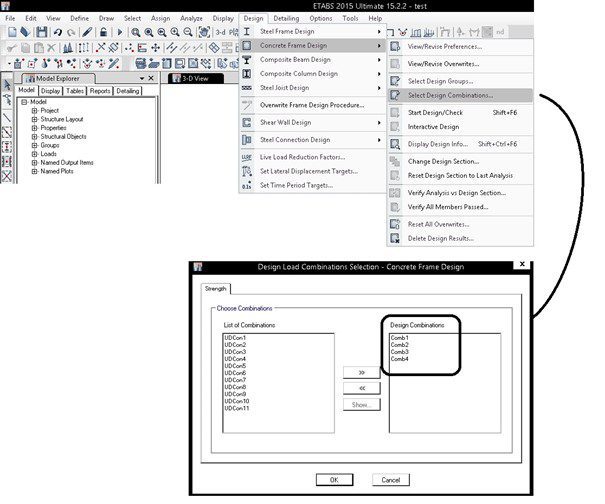Screen dimensions: 605x504
Task: Open the Design menu
Action: tap(253, 18)
